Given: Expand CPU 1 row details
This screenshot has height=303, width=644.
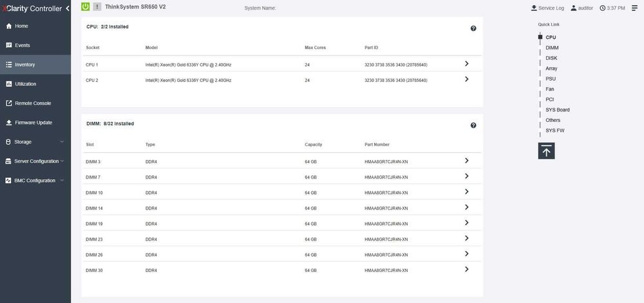Looking at the screenshot, I should tap(466, 64).
